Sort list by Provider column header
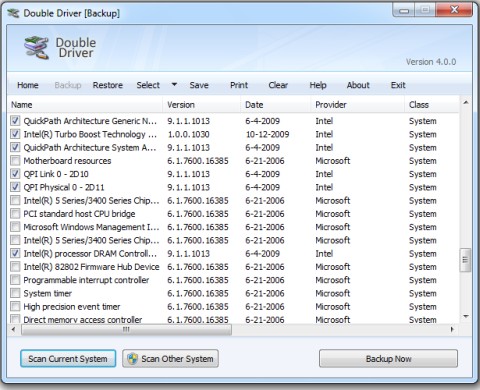 click(x=358, y=105)
